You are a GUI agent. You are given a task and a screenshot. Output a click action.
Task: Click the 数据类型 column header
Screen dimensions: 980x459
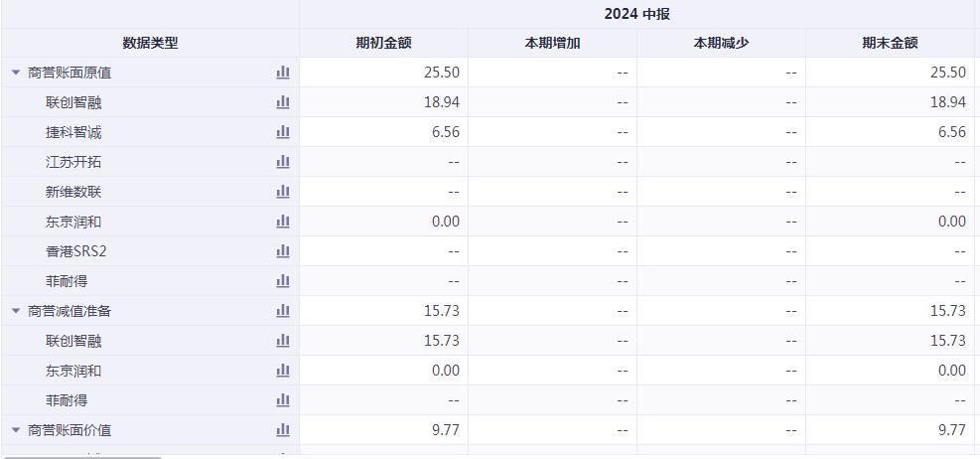(150, 43)
